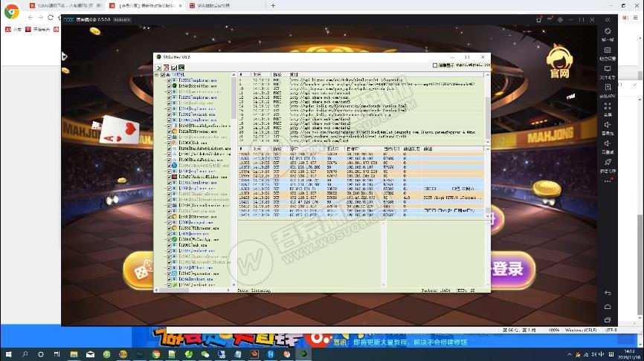The image size is (644, 361).
Task: Click right arrow of process tree horizontal scrollbar
Action: coord(228,290)
